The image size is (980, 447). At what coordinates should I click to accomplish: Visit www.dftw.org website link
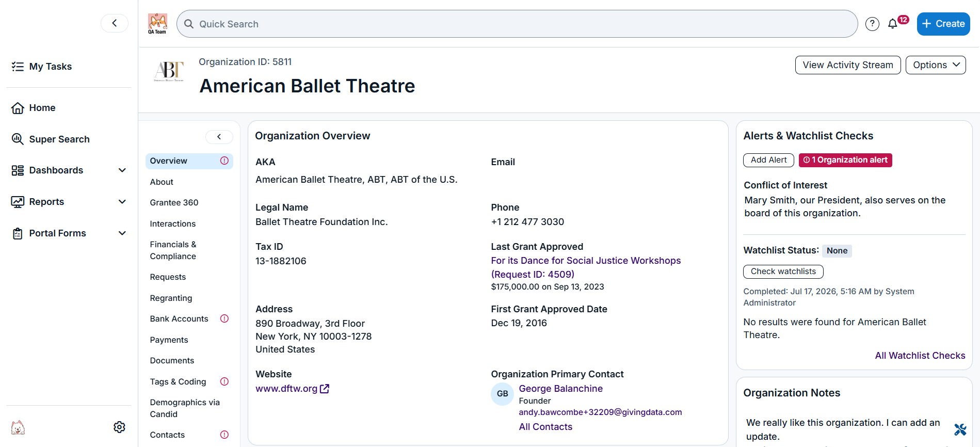[x=286, y=389]
